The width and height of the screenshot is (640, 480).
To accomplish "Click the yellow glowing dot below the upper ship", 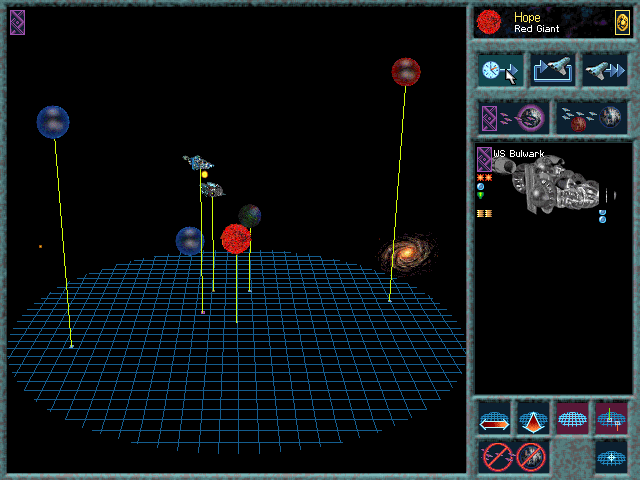I will tap(205, 175).
